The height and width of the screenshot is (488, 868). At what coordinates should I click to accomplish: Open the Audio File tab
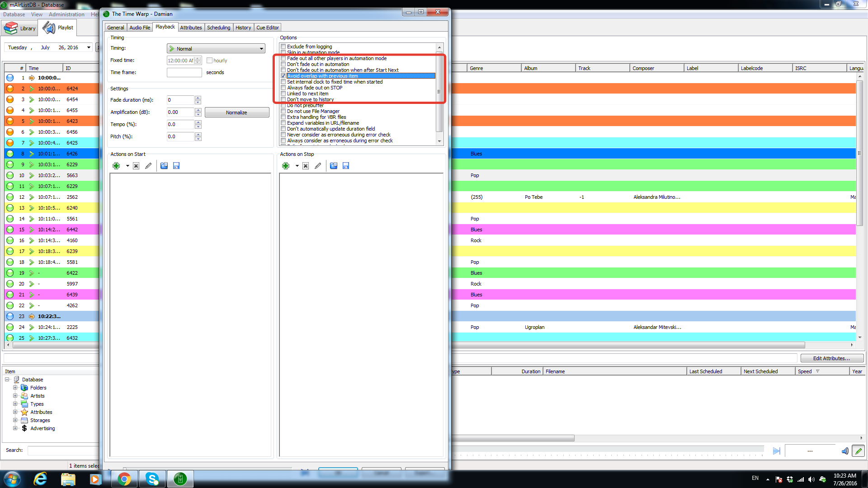(140, 28)
